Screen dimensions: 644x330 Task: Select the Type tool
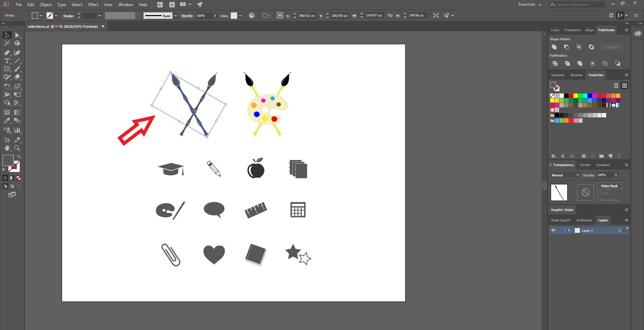coord(7,61)
